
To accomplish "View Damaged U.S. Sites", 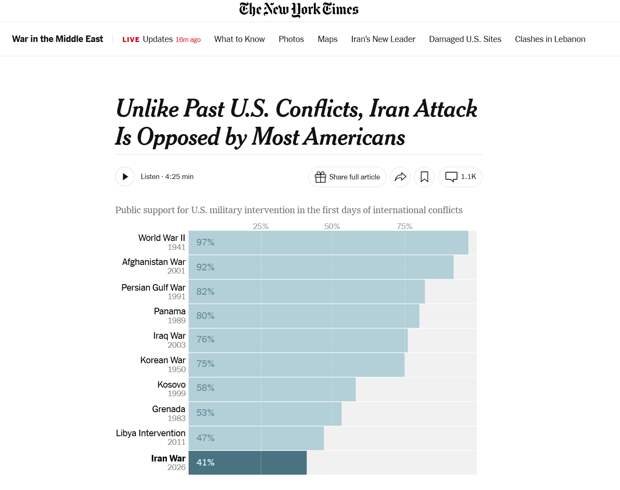I will coord(465,39).
